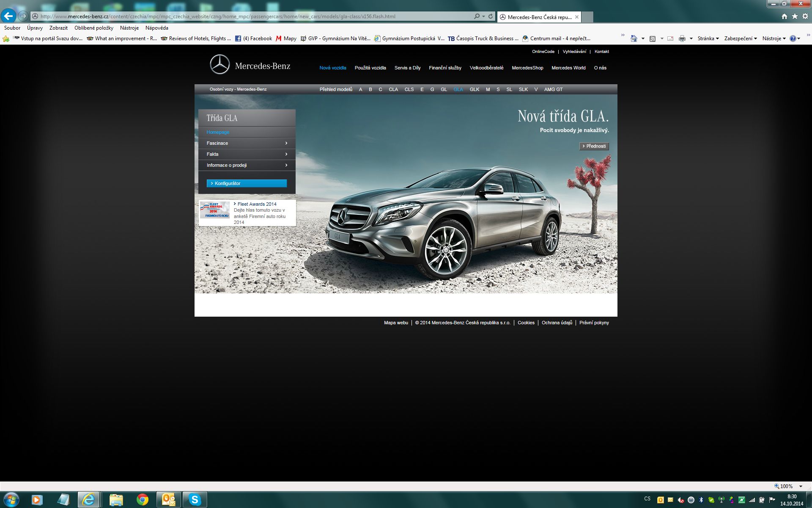This screenshot has width=812, height=508.
Task: Click the blue Konfigurátor button
Action: (247, 183)
